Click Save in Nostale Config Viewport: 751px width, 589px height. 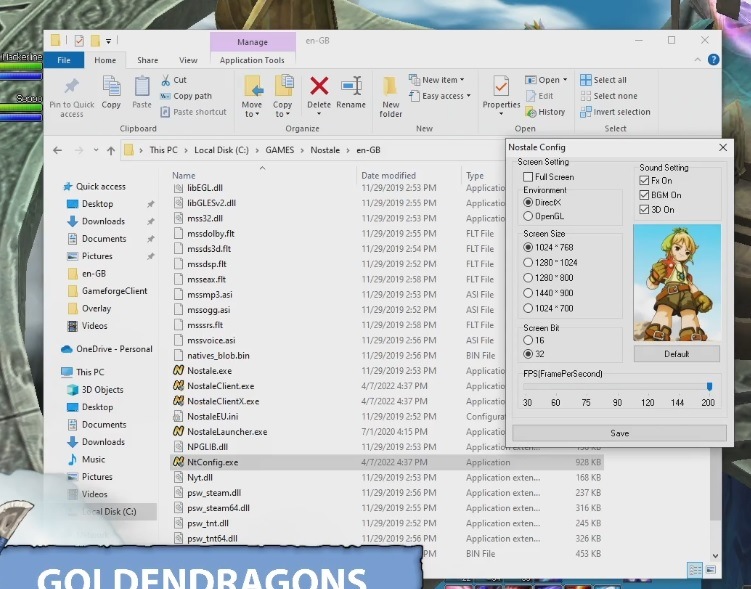click(x=619, y=433)
